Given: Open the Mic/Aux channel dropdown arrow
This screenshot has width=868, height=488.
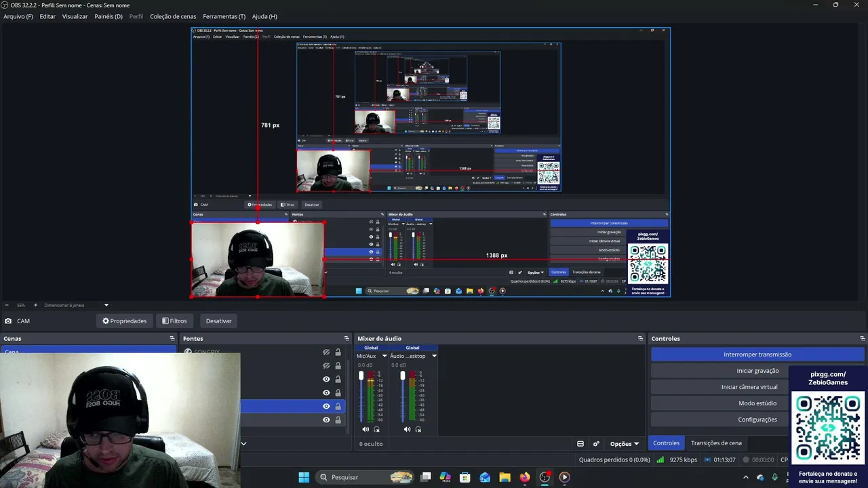Looking at the screenshot, I should click(384, 356).
